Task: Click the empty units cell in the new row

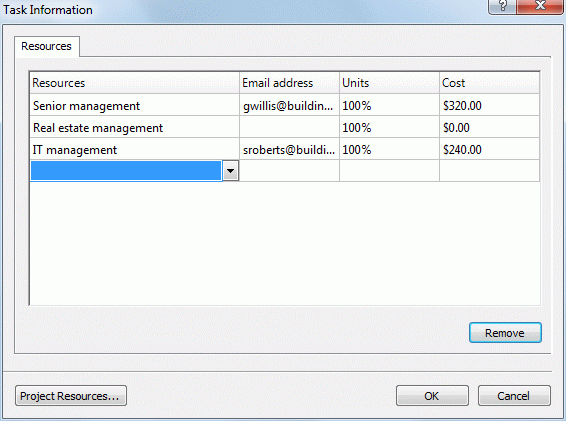Action: (x=389, y=171)
